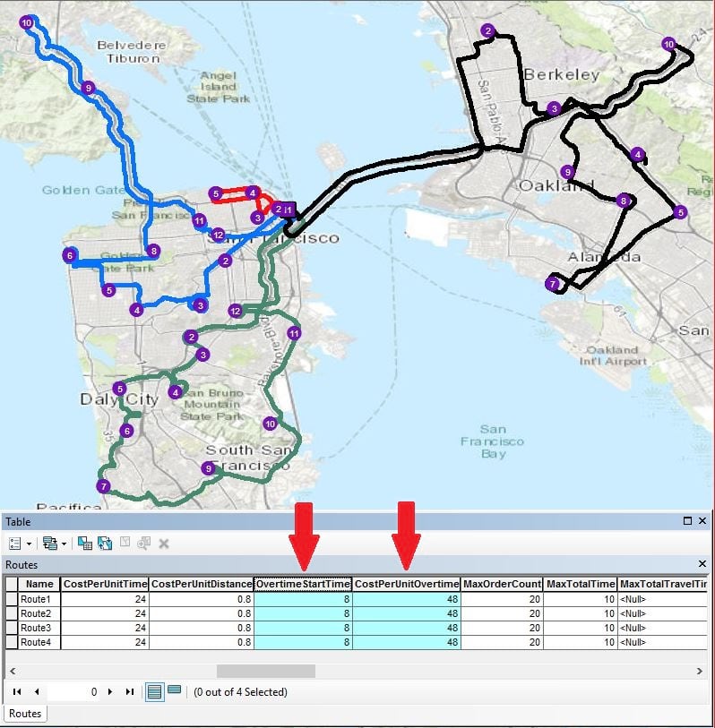Open the Table Options menu icon
This screenshot has width=715, height=728.
coord(15,544)
